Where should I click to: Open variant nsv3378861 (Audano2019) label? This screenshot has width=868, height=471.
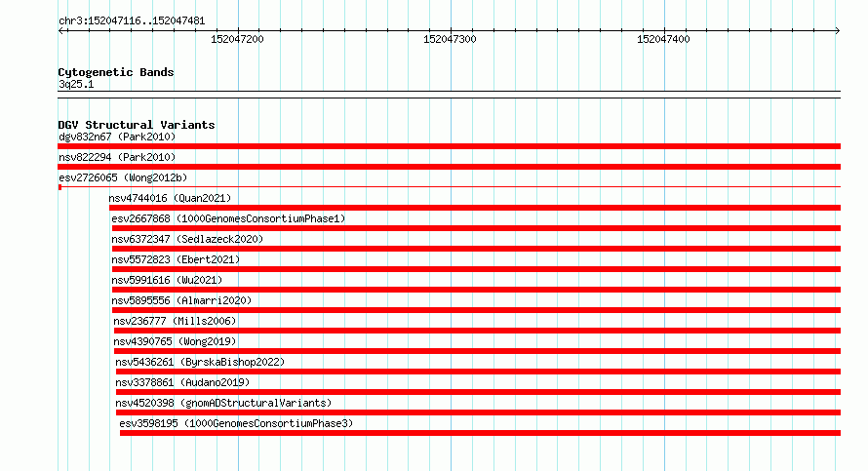coord(182,382)
